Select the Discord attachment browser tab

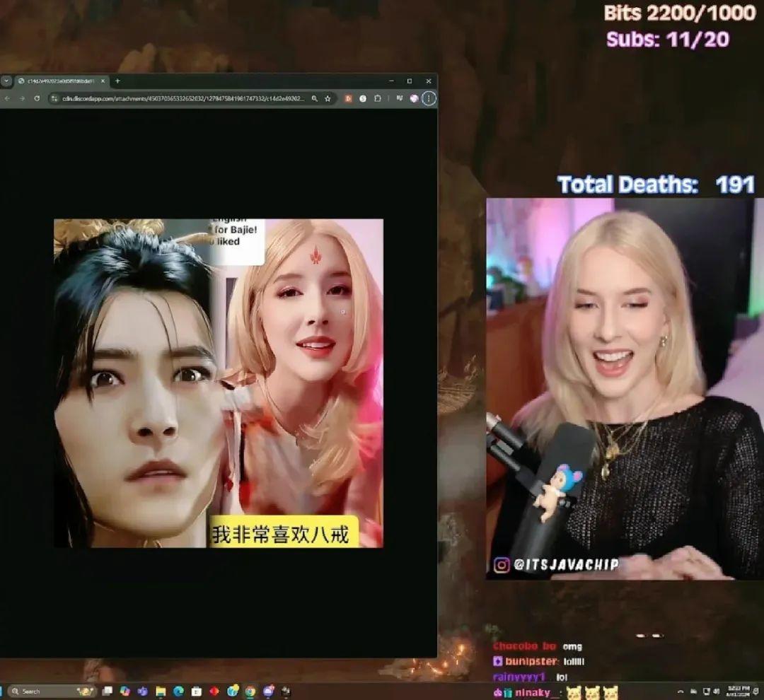(x=61, y=81)
